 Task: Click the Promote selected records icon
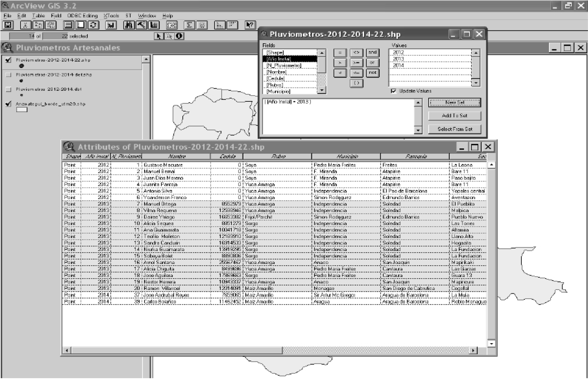click(154, 26)
